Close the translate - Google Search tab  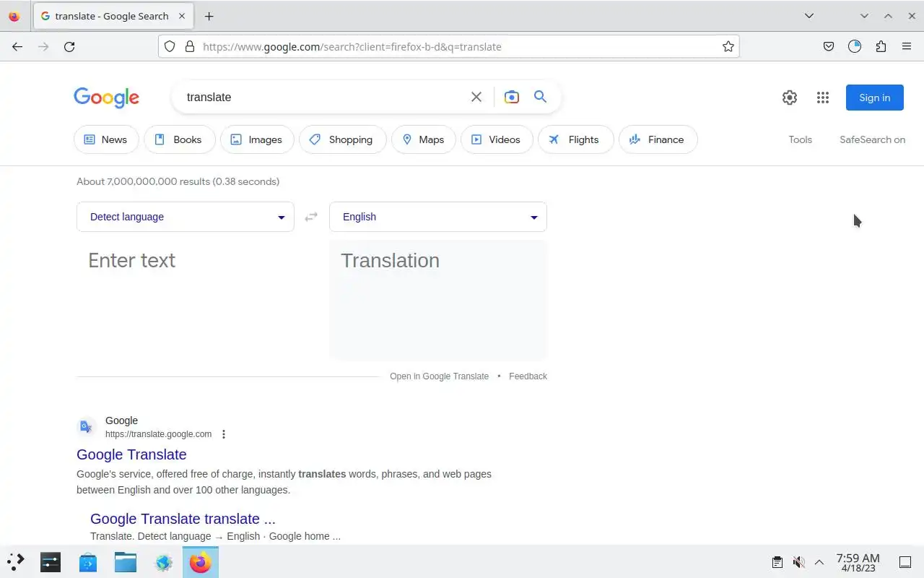click(x=182, y=16)
